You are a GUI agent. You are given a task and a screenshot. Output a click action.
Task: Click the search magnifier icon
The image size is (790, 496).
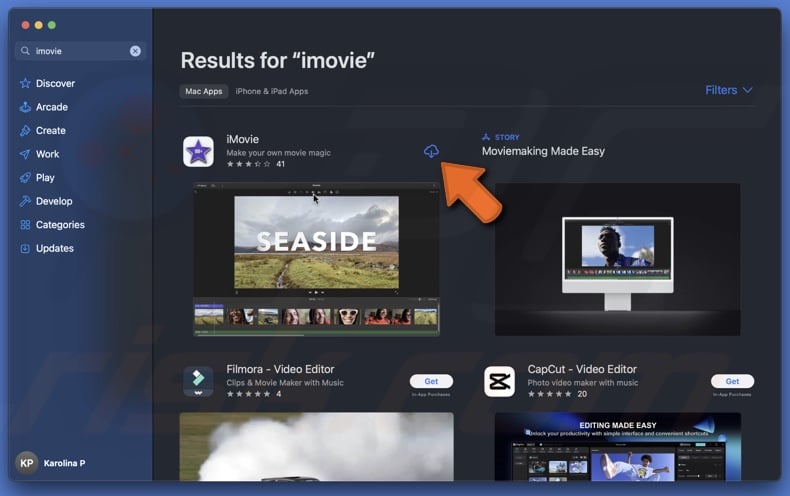(x=25, y=51)
